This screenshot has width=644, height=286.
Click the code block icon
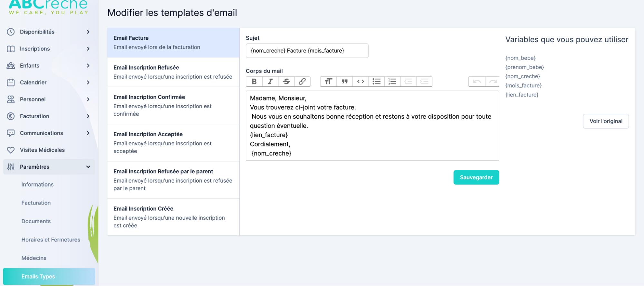pos(360,81)
